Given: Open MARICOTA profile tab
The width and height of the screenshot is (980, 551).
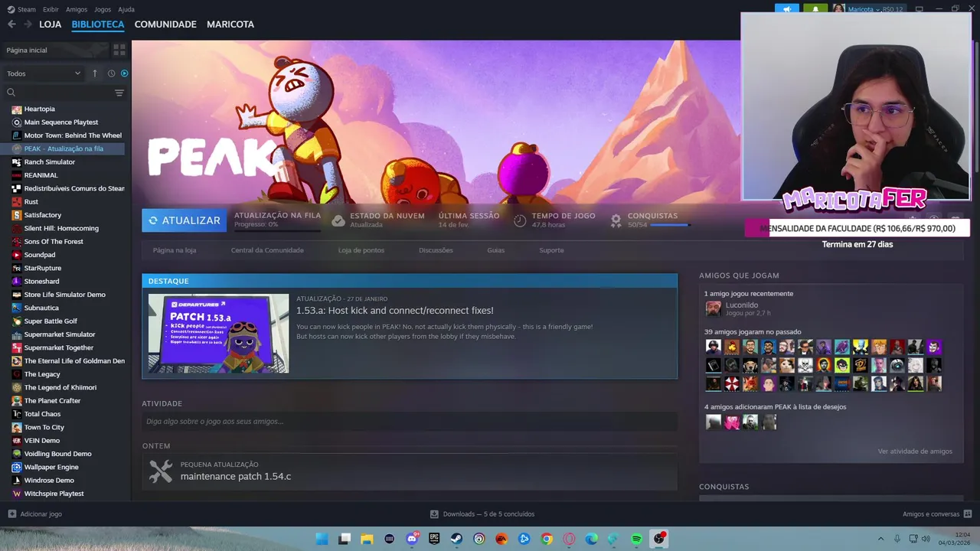Looking at the screenshot, I should click(x=230, y=24).
